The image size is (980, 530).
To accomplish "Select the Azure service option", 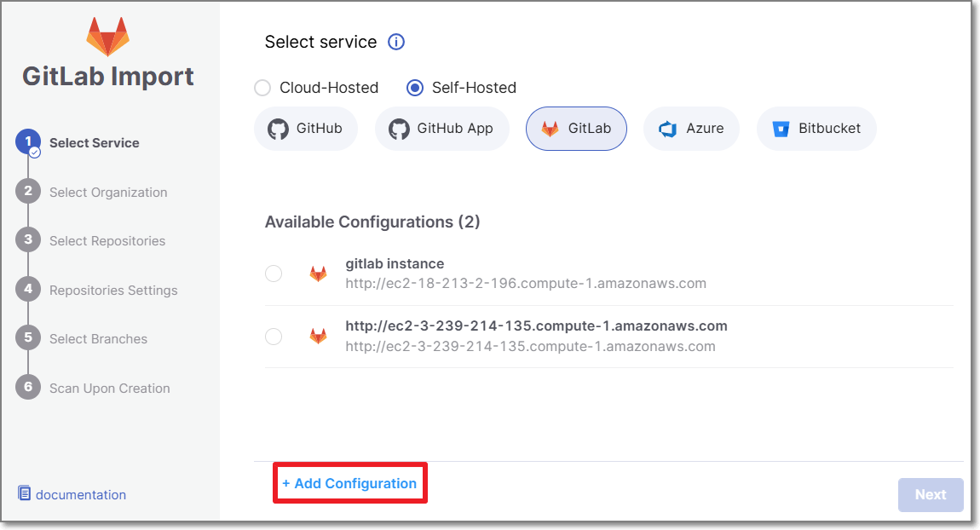I will (x=691, y=129).
